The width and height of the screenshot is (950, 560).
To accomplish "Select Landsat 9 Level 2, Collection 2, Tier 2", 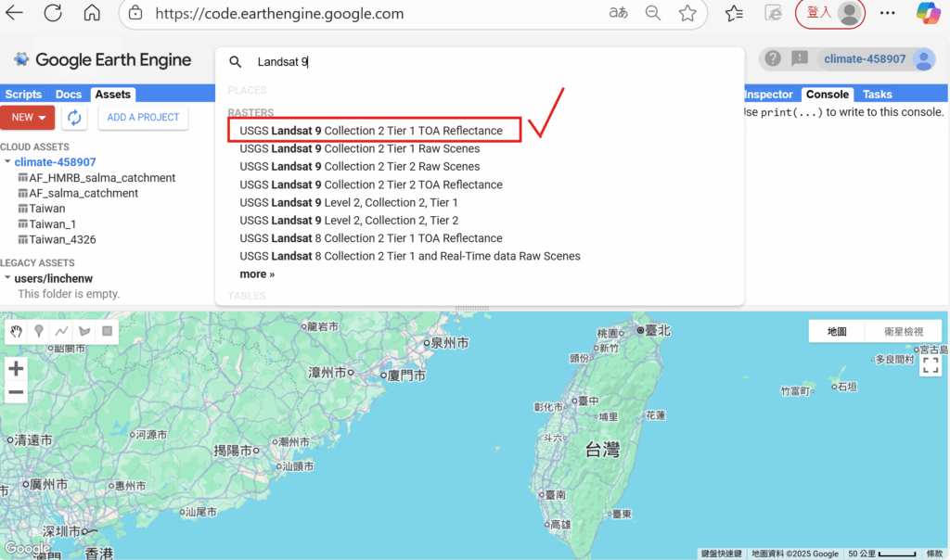I will pos(349,221).
